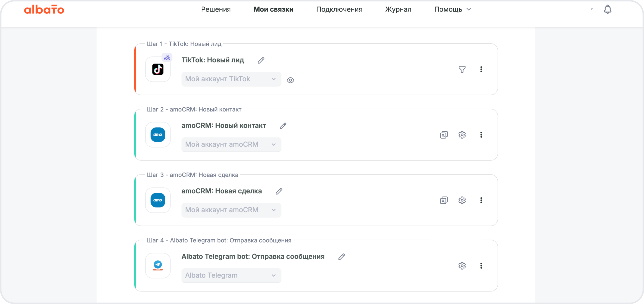The image size is (644, 304).
Task: Rename Albato Telegram bot step via pencil
Action: pyautogui.click(x=342, y=257)
